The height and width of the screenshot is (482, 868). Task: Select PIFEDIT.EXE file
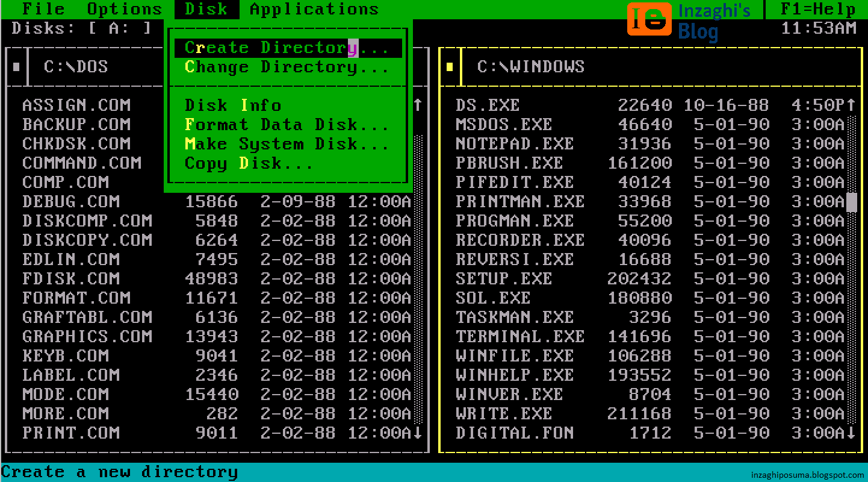pos(650,182)
